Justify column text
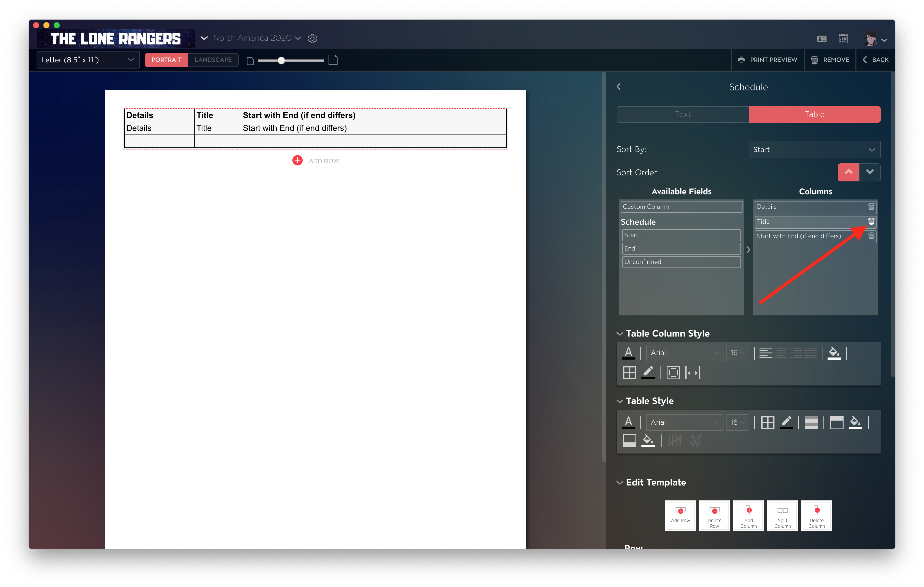Image resolution: width=924 pixels, height=587 pixels. point(811,353)
